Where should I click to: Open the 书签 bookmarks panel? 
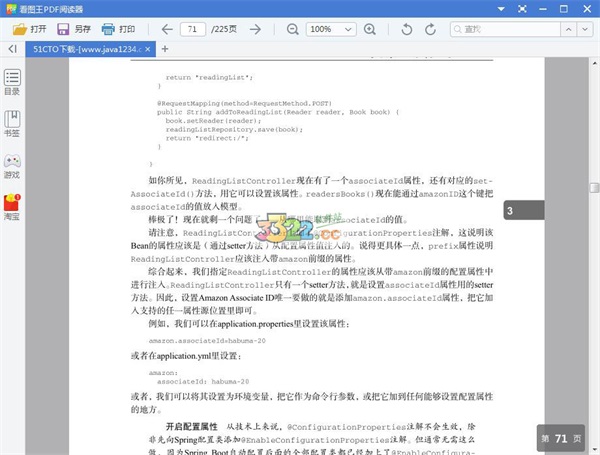point(12,124)
